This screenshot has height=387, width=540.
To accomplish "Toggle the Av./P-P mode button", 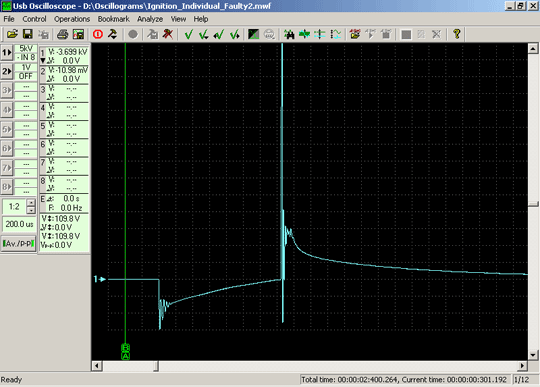I will coord(19,243).
